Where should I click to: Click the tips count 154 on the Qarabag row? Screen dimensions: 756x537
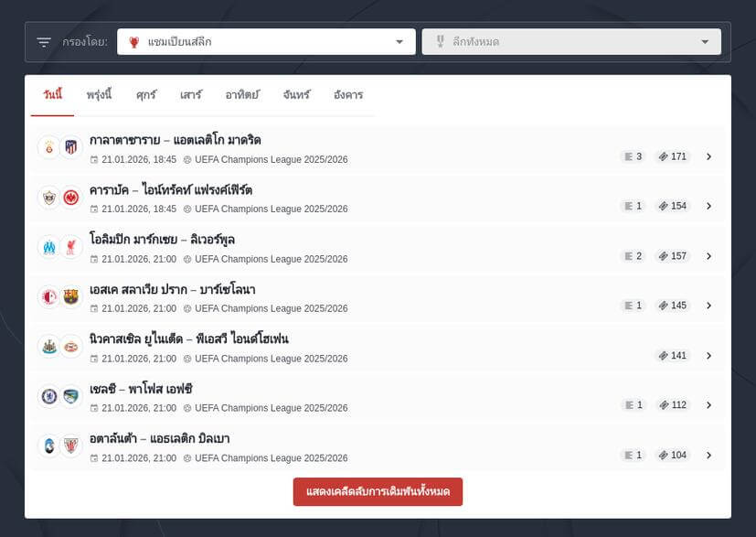(673, 206)
